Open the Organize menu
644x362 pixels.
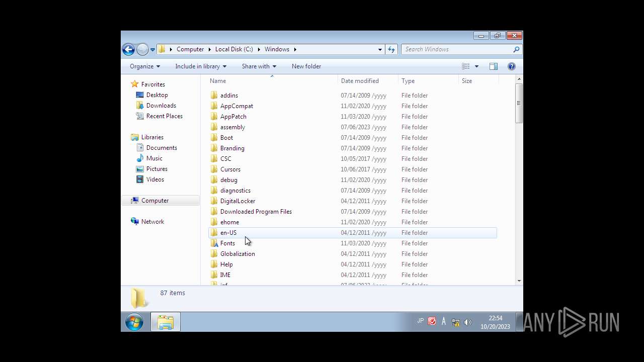point(145,66)
